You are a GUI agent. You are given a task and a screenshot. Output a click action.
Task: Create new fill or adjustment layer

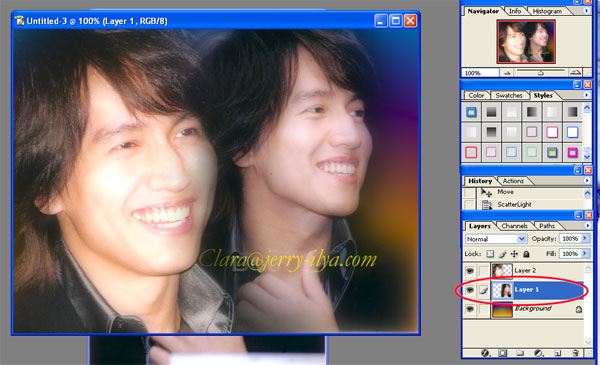539,353
